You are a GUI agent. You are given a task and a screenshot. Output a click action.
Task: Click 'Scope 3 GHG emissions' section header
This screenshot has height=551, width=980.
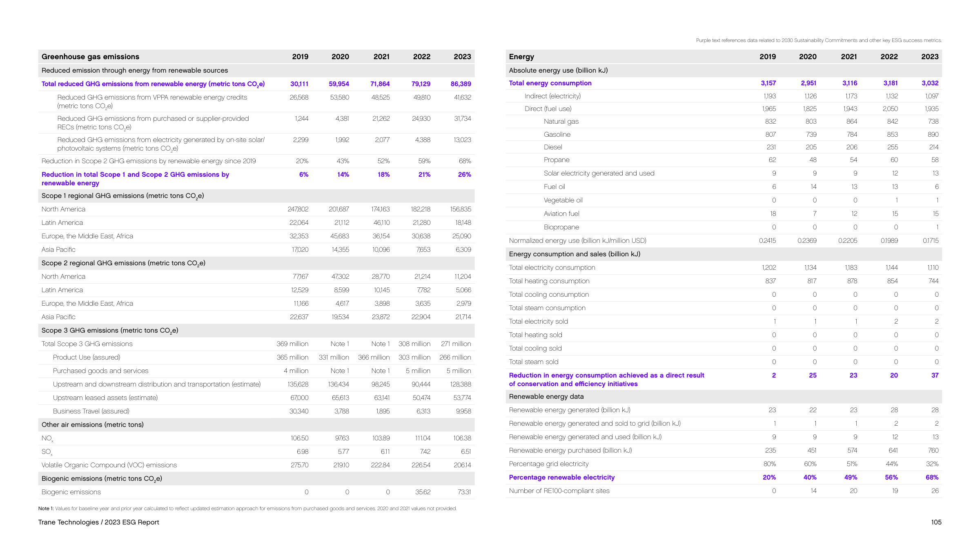110,331
